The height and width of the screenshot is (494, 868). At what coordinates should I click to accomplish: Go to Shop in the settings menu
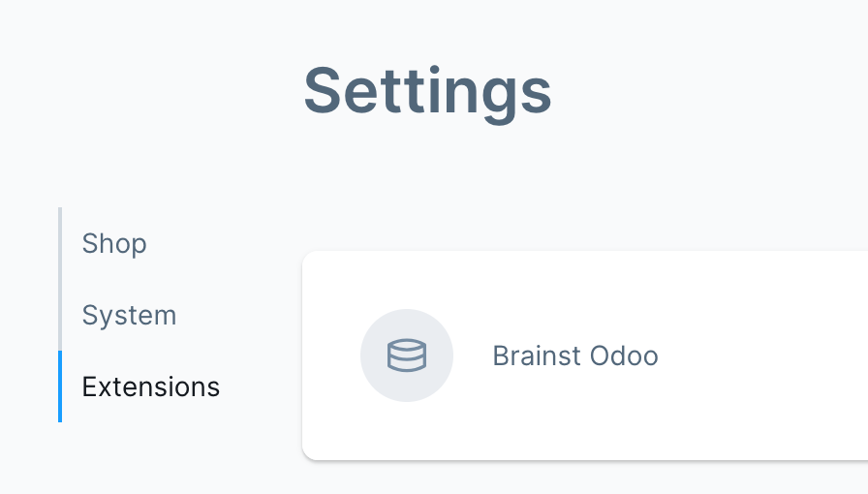point(114,243)
